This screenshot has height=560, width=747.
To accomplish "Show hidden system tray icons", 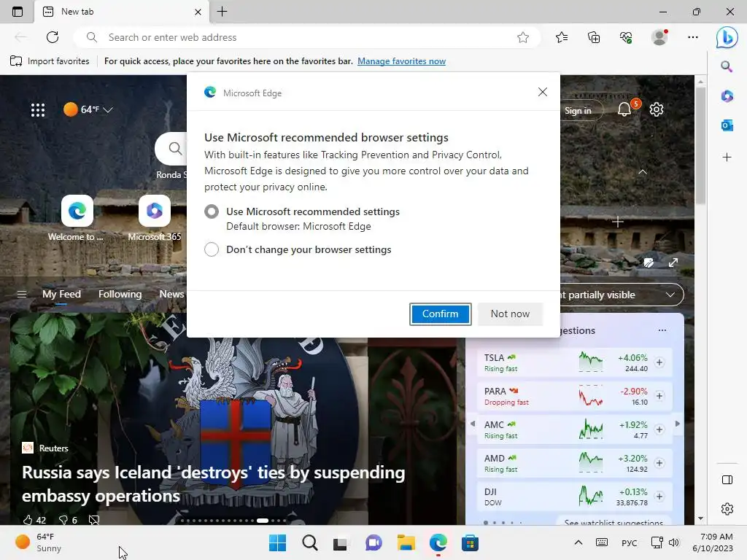I will (578, 542).
